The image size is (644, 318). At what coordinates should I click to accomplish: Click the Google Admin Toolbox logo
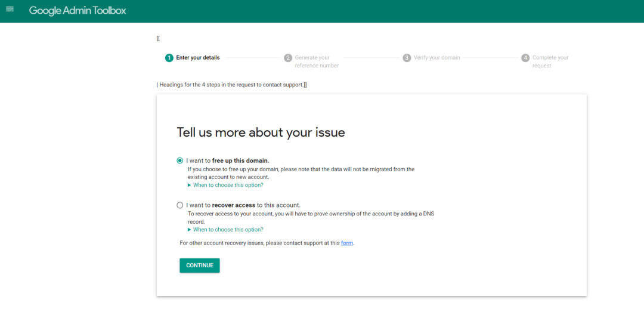[78, 11]
